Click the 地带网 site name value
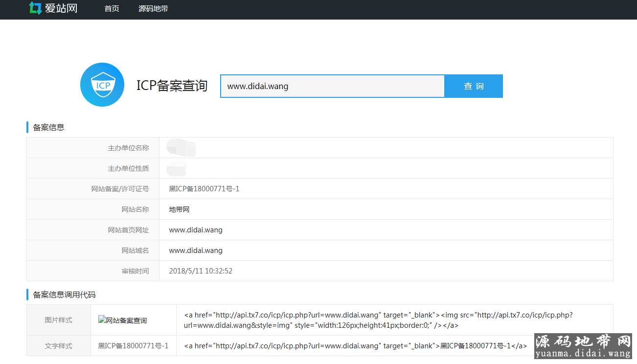This screenshot has width=637, height=364. coord(179,209)
